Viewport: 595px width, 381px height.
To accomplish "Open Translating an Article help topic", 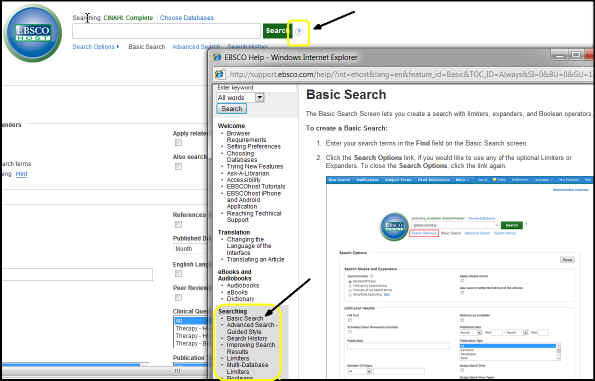I will pyautogui.click(x=255, y=260).
